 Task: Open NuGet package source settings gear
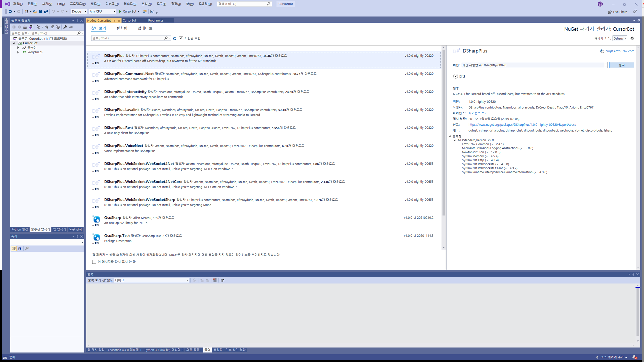(632, 38)
